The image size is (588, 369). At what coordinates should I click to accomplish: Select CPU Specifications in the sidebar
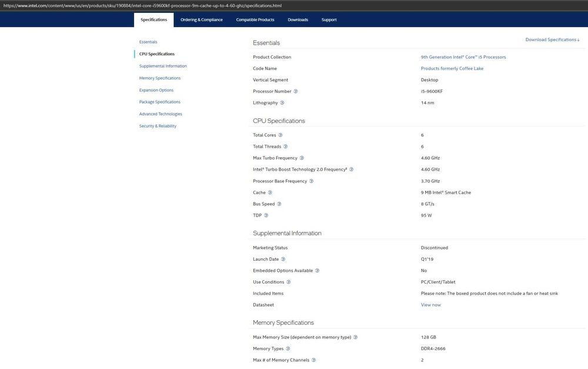pos(157,54)
